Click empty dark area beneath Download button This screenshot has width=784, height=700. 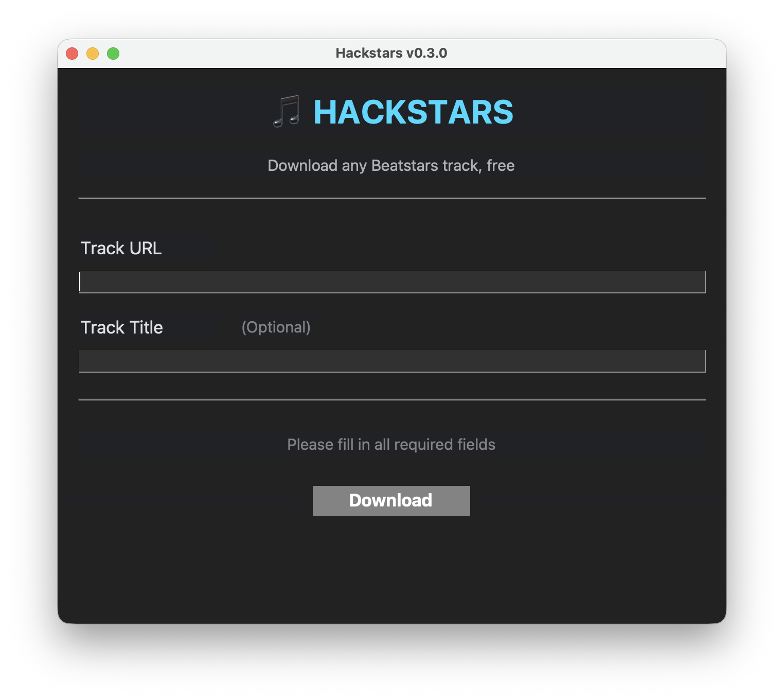[391, 566]
